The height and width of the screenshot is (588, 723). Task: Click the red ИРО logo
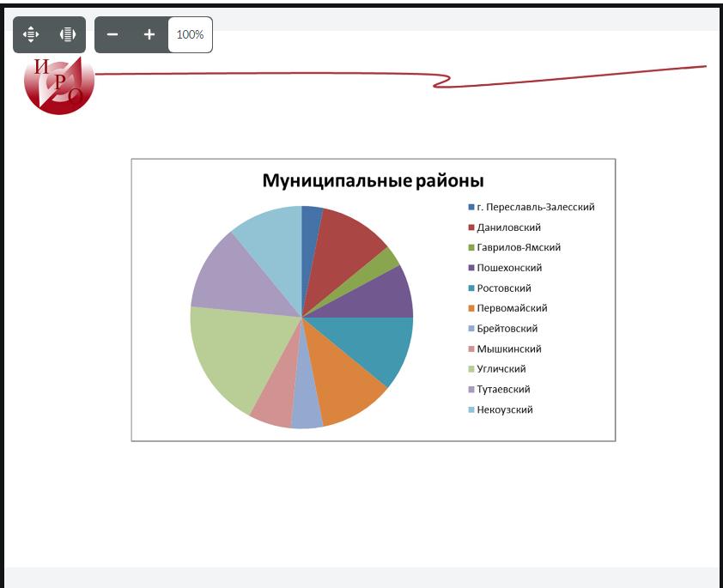tap(59, 86)
